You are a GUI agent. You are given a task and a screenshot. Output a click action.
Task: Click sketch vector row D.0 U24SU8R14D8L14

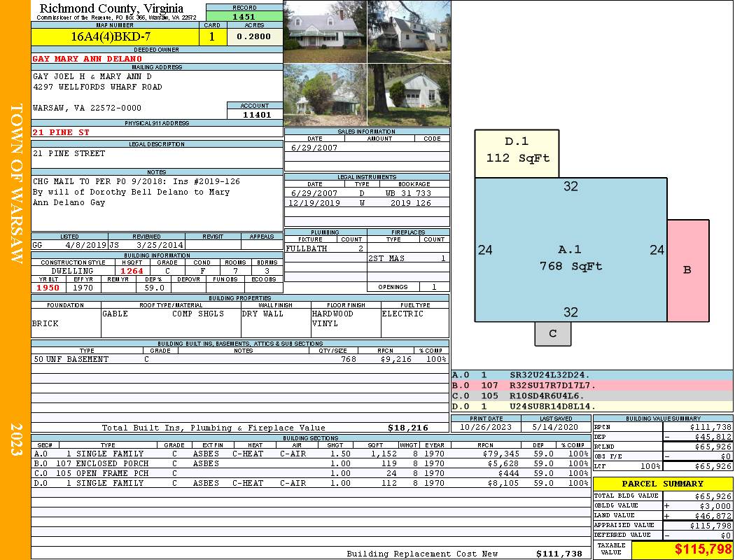tap(592, 406)
